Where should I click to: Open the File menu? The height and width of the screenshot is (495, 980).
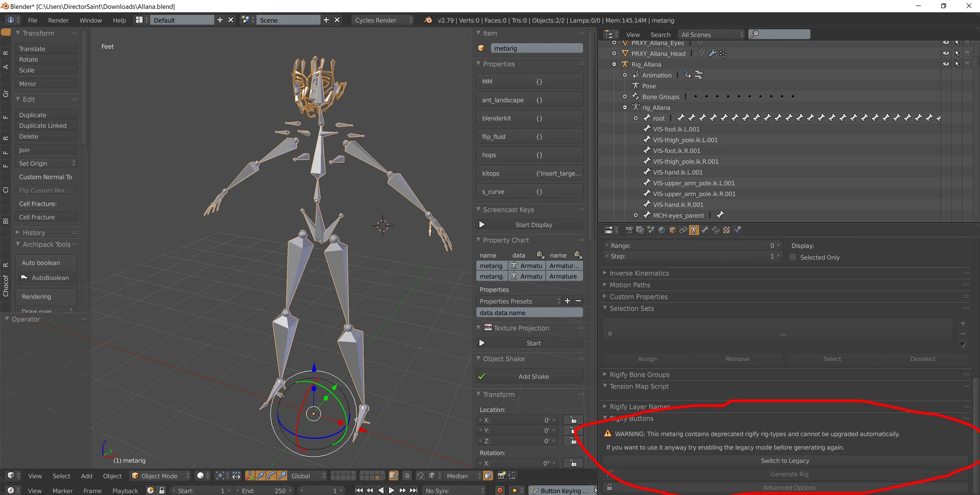(33, 20)
